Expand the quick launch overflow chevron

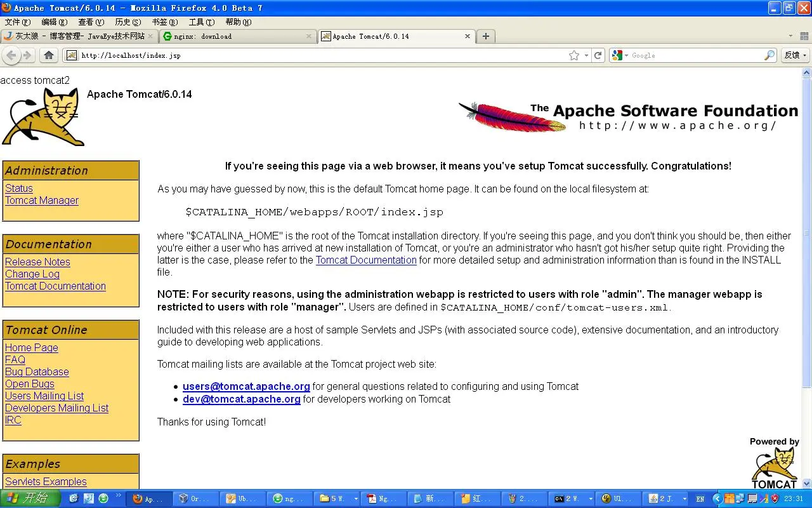coord(118,496)
